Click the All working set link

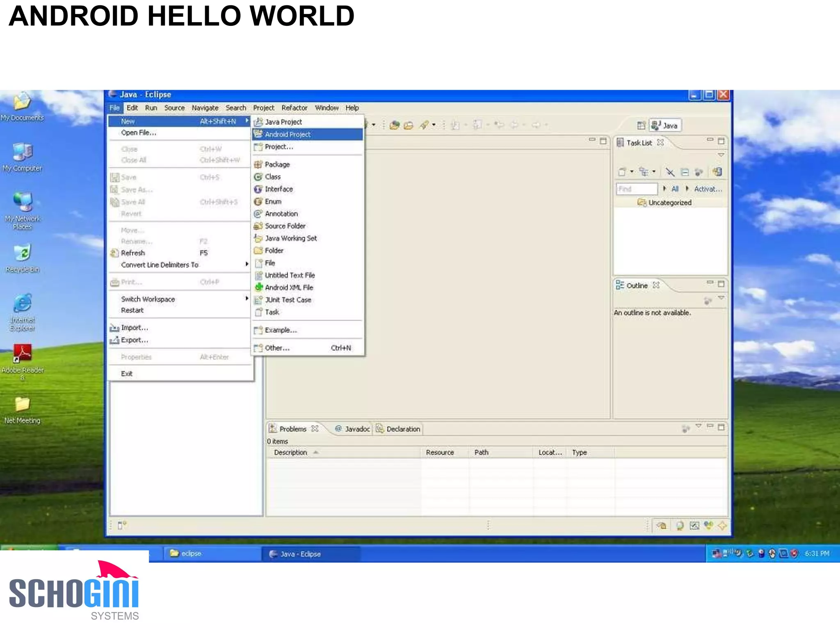click(x=675, y=189)
